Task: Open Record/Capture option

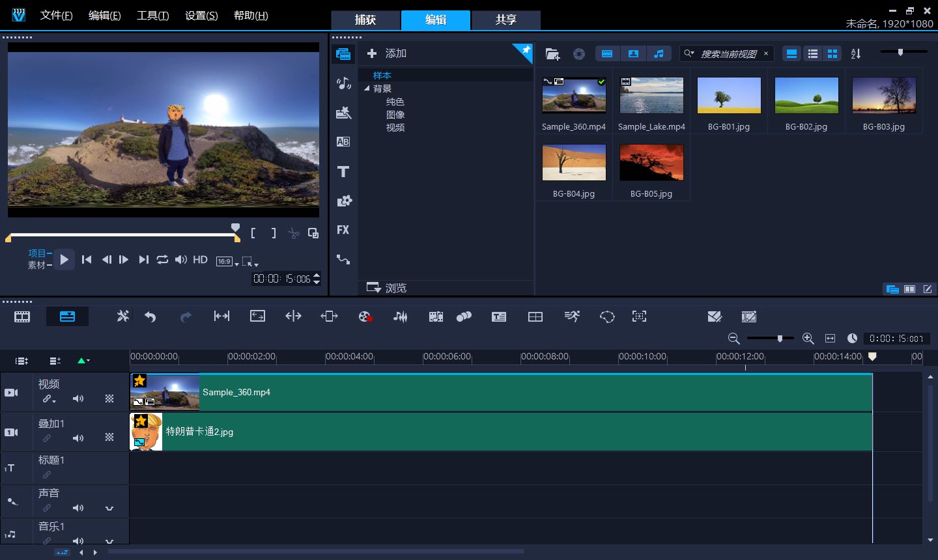Action: point(365,316)
